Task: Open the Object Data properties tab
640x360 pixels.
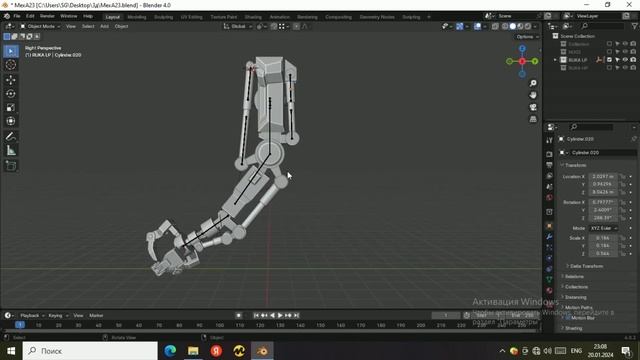Action: click(x=549, y=280)
